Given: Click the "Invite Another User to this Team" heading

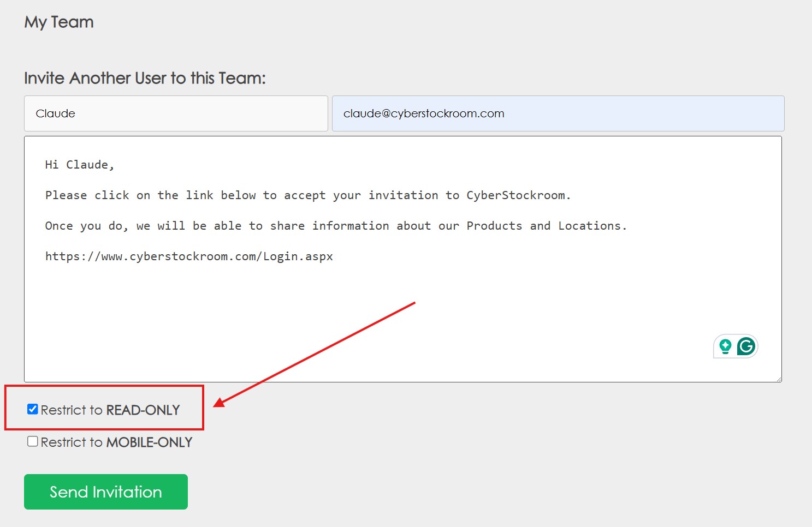Looking at the screenshot, I should coord(145,78).
